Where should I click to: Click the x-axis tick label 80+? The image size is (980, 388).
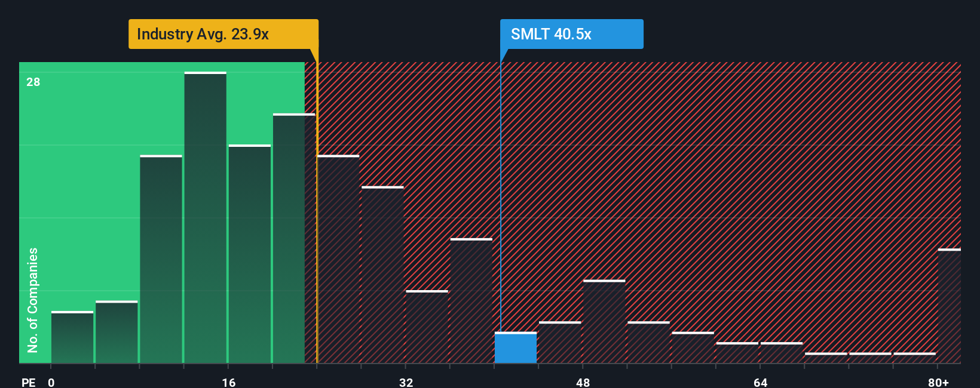coord(938,382)
